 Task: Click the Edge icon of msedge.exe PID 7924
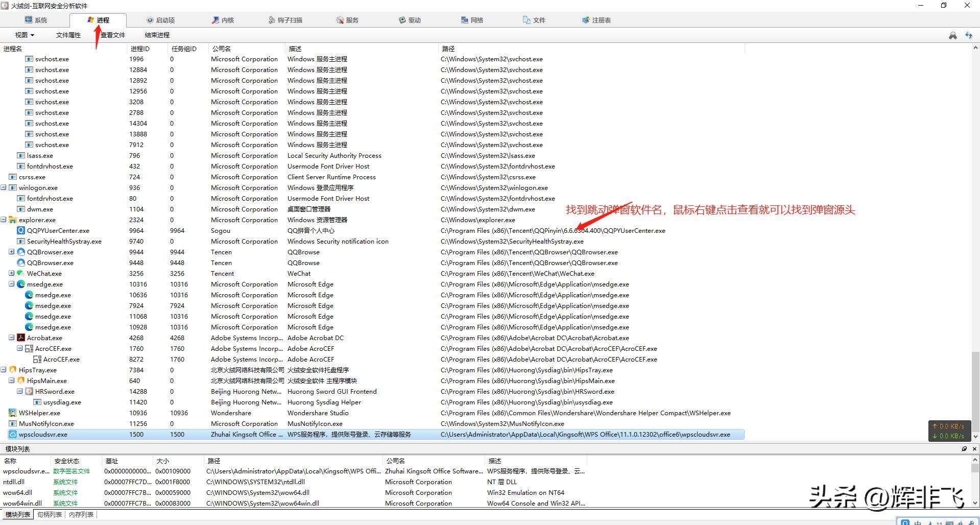(x=29, y=306)
